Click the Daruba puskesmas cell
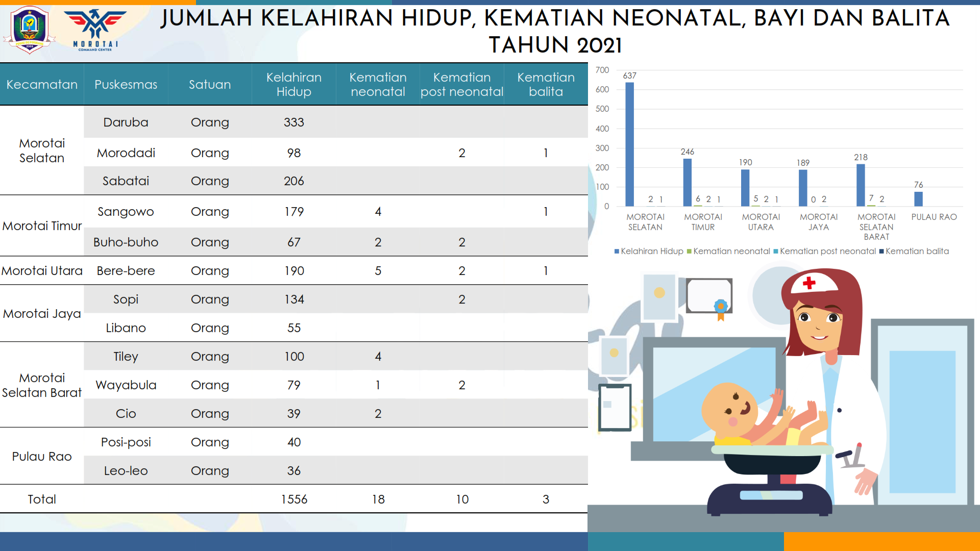This screenshot has width=980, height=551. [126, 122]
